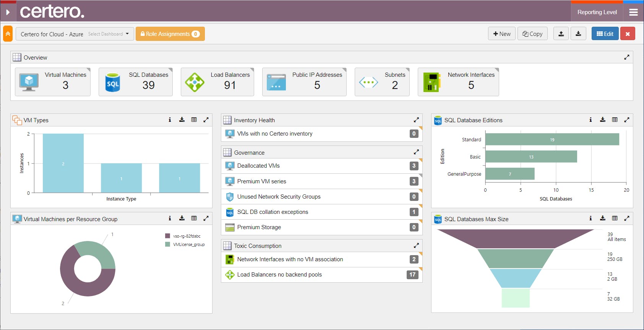
Task: Click the blue Edit button
Action: pyautogui.click(x=605, y=34)
